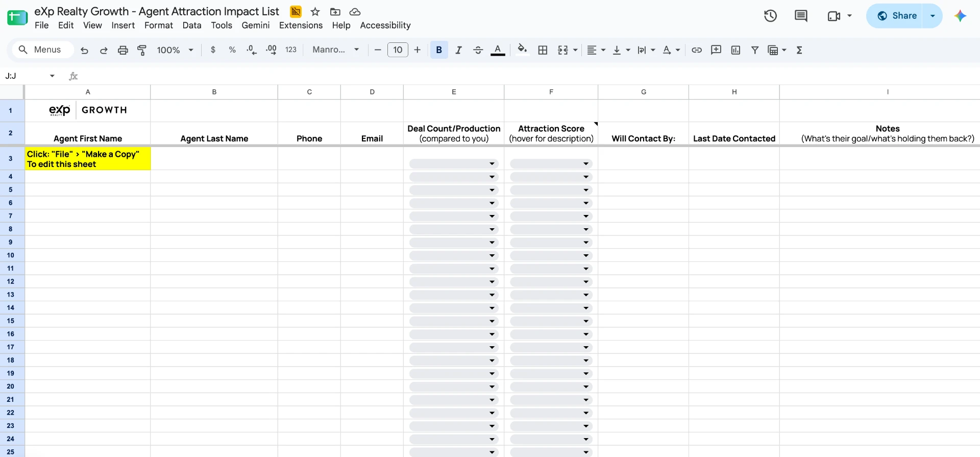Open version history clock icon
Viewport: 980px width, 457px height.
point(770,16)
